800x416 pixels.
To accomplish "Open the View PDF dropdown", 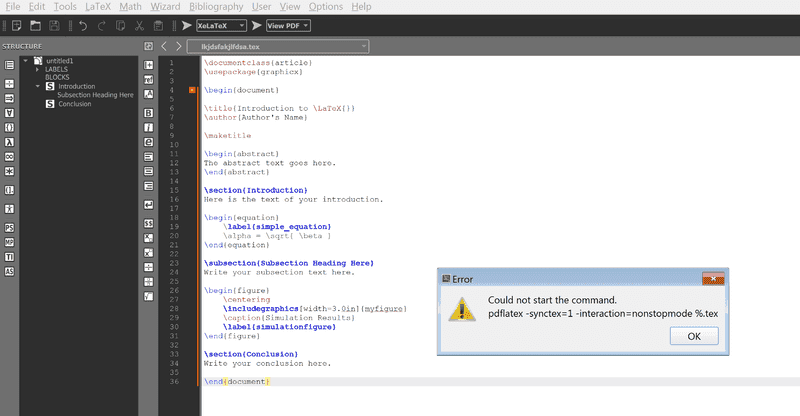I will (288, 25).
